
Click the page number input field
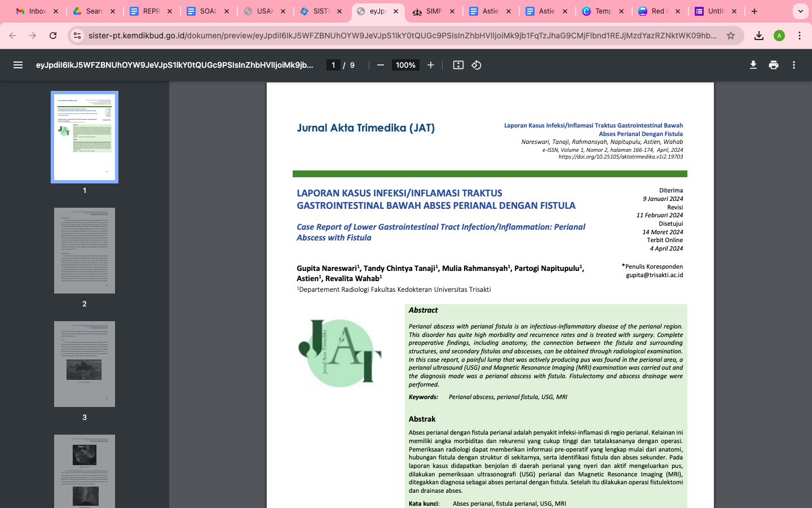click(333, 65)
